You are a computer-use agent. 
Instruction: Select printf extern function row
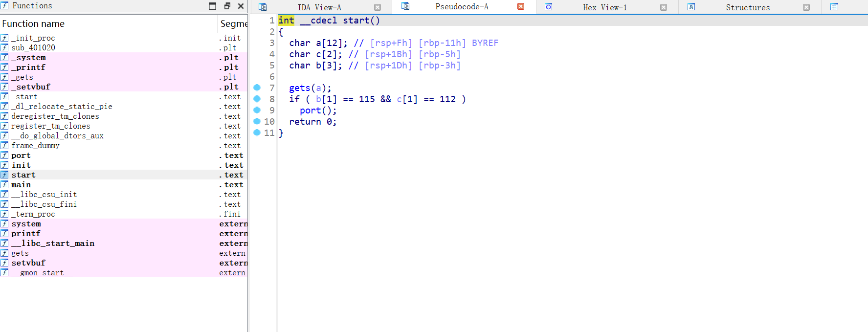click(124, 233)
